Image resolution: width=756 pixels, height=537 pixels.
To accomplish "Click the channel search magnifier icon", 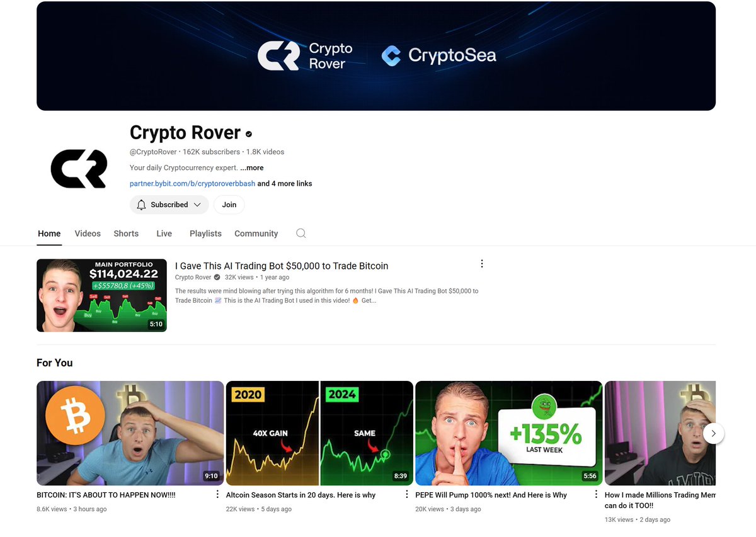I will coord(301,233).
